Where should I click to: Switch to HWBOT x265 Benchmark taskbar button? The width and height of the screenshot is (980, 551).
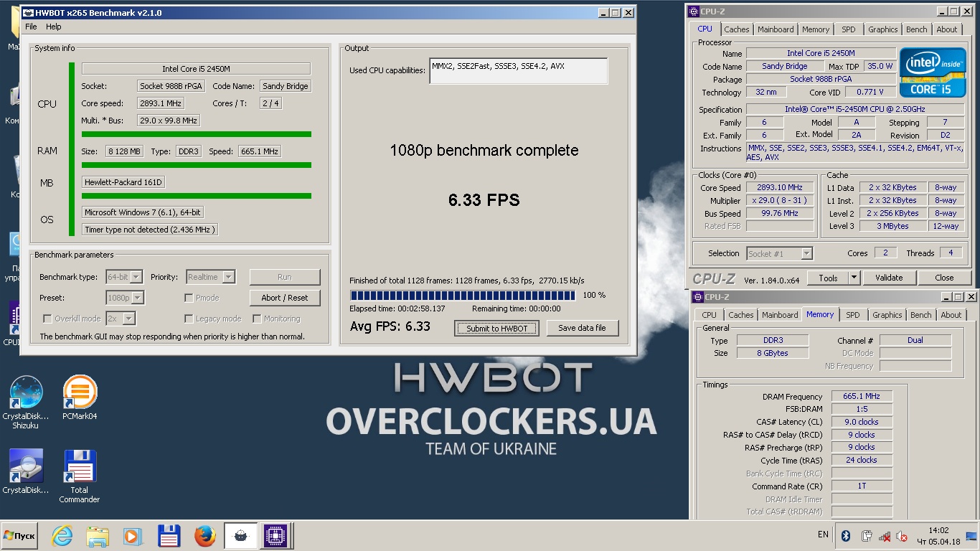[x=240, y=536]
